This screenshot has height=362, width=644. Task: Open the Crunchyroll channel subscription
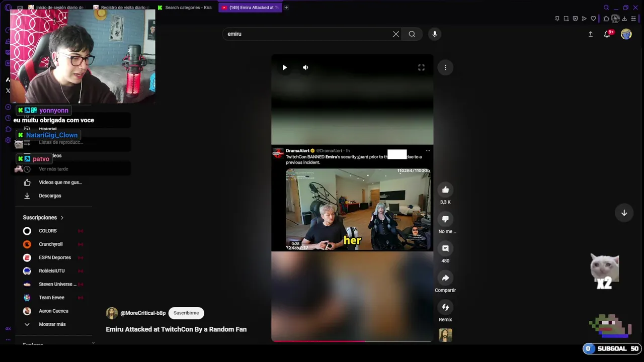[x=50, y=244]
